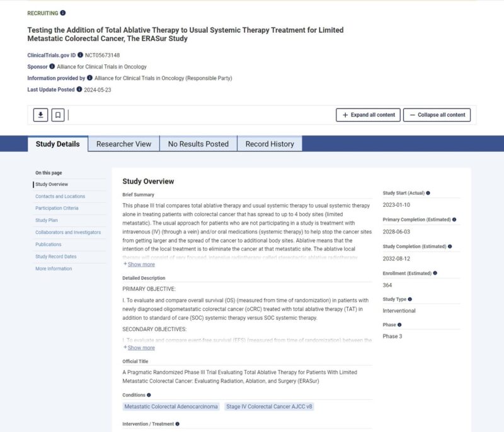Jump to Study Overview in page navigation

(52, 184)
